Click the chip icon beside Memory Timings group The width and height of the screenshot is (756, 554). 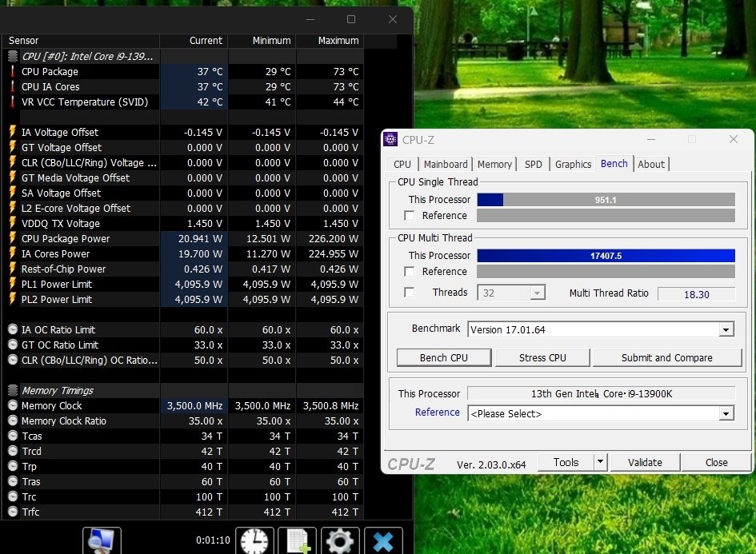[13, 391]
